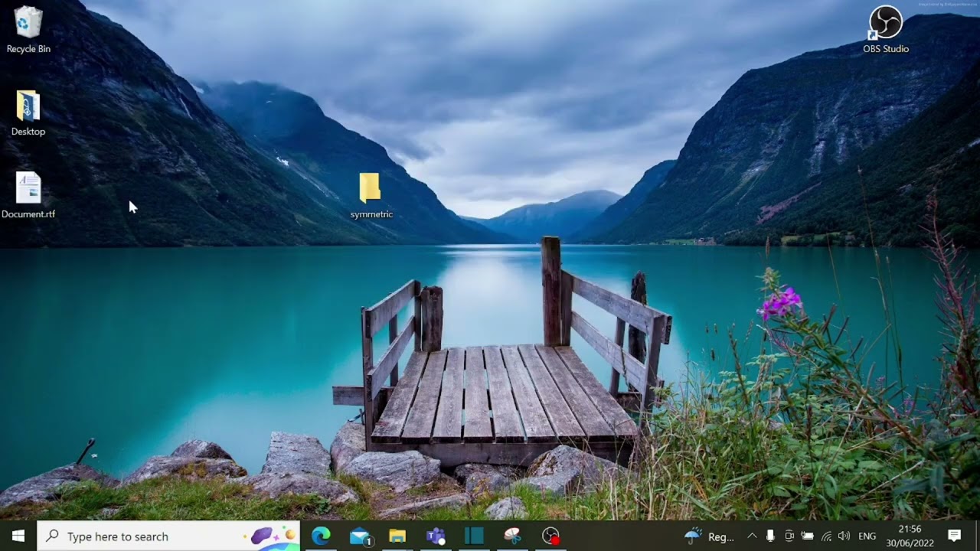Launch Microsoft Teams from the taskbar
The width and height of the screenshot is (980, 551).
(436, 536)
